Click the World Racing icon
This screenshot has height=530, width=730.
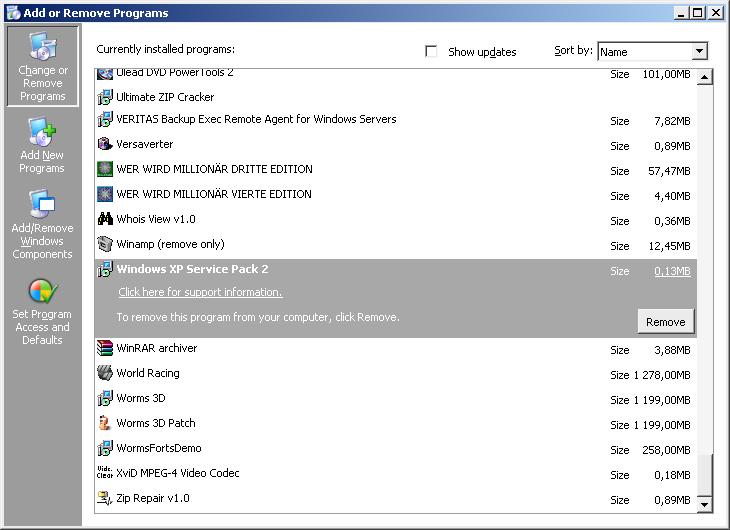[x=105, y=373]
